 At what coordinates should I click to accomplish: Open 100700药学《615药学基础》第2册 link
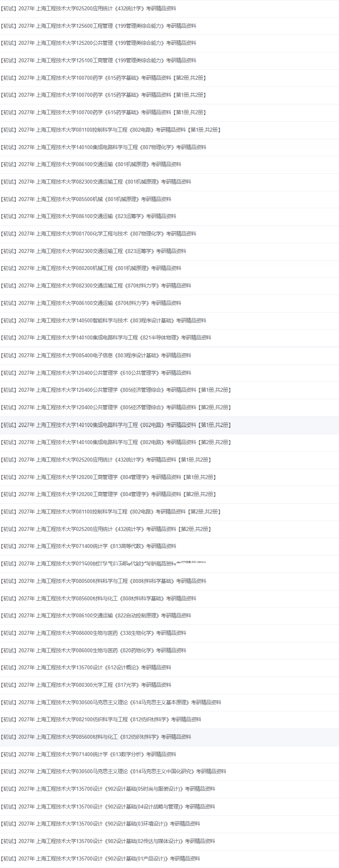click(103, 78)
